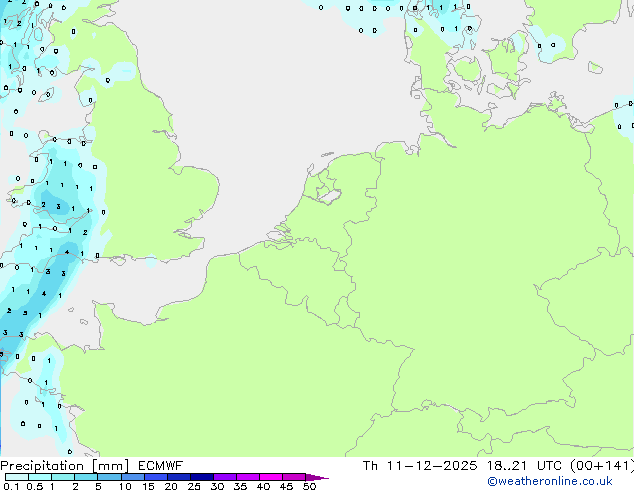634x490 pixels.
Task: Pick the 15–20 mm legend swatch
Action: click(x=156, y=477)
